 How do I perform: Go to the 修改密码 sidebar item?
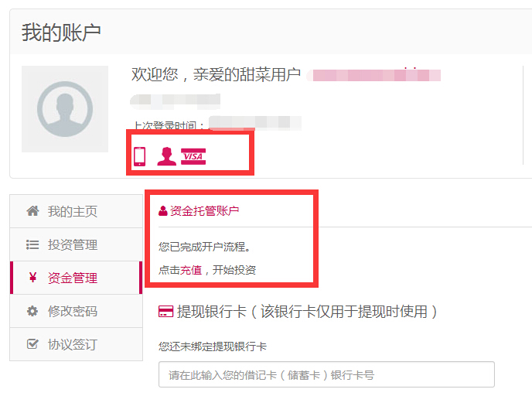tap(77, 311)
